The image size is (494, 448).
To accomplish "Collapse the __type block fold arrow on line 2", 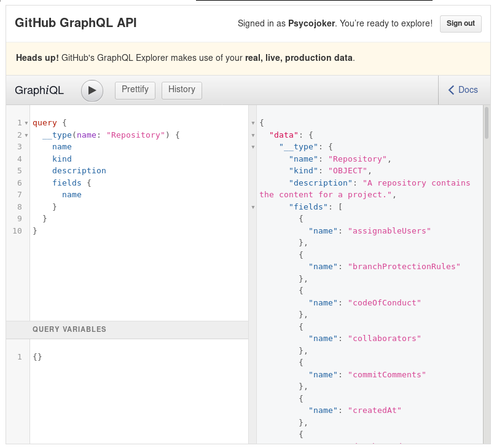I will (26, 135).
